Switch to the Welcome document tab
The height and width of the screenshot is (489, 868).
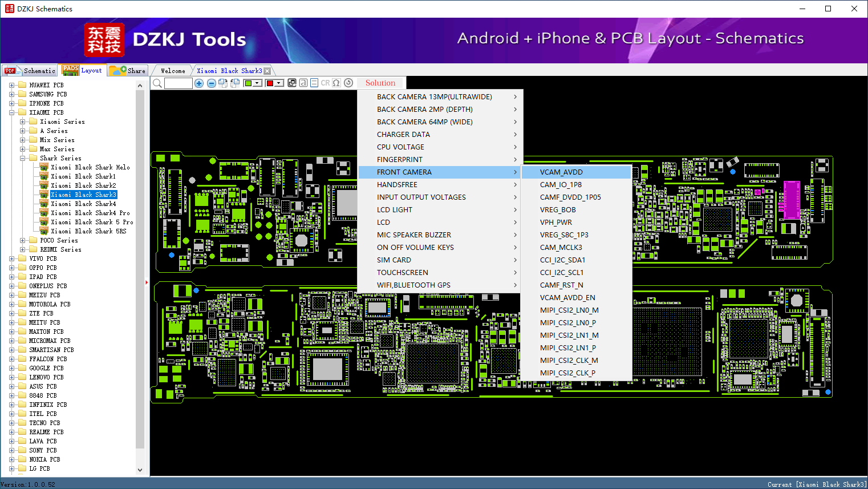(173, 71)
